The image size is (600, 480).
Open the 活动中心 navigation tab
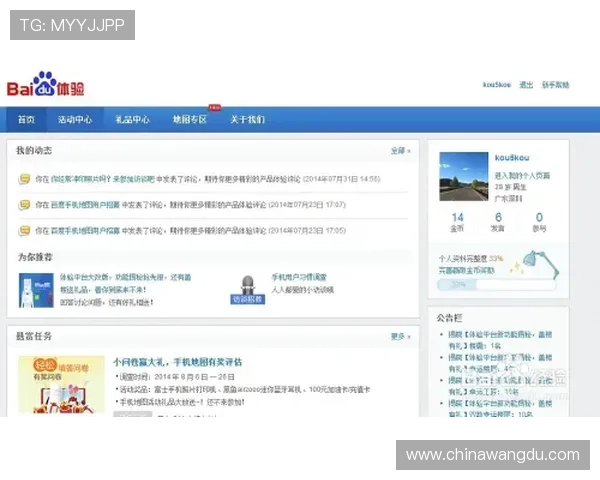point(75,119)
